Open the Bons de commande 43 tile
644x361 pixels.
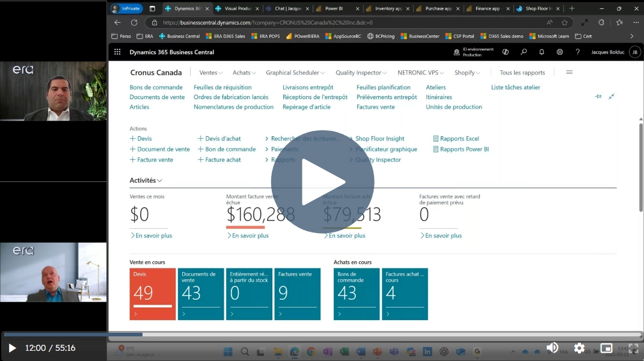click(357, 294)
